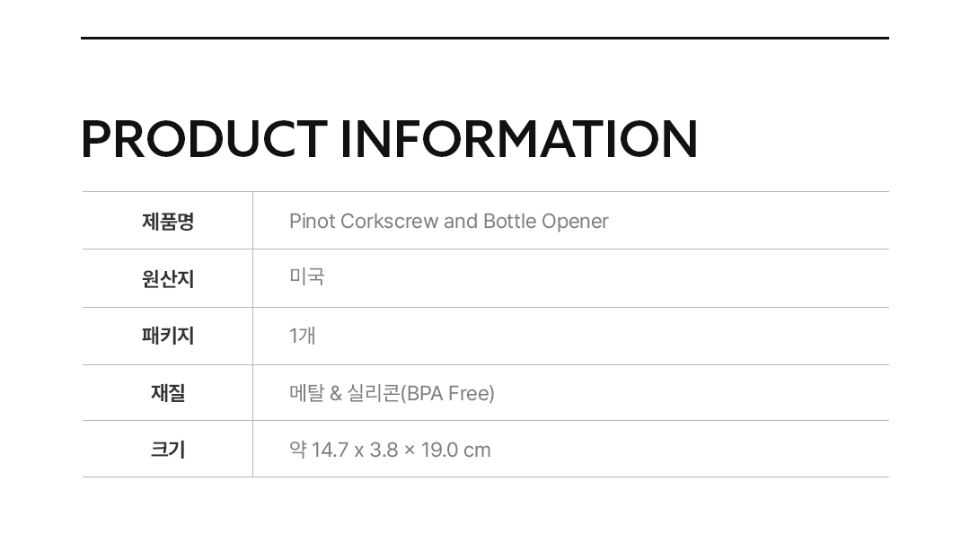The image size is (970, 560).
Task: Click the word PRODUCT in the heading
Action: pos(204,140)
